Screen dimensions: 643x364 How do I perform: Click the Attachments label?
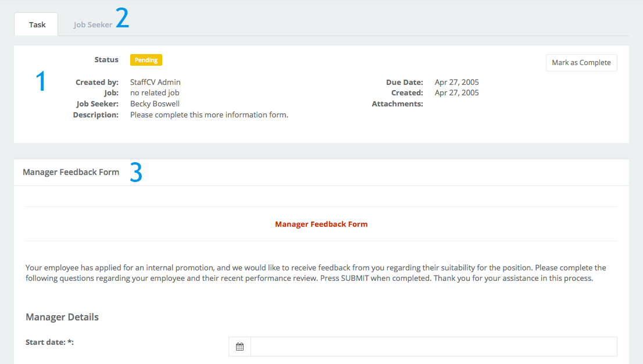397,104
